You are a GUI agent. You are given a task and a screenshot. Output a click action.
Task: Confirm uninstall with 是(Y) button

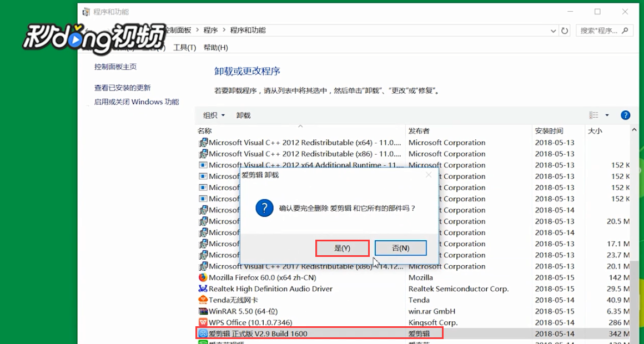click(x=342, y=249)
